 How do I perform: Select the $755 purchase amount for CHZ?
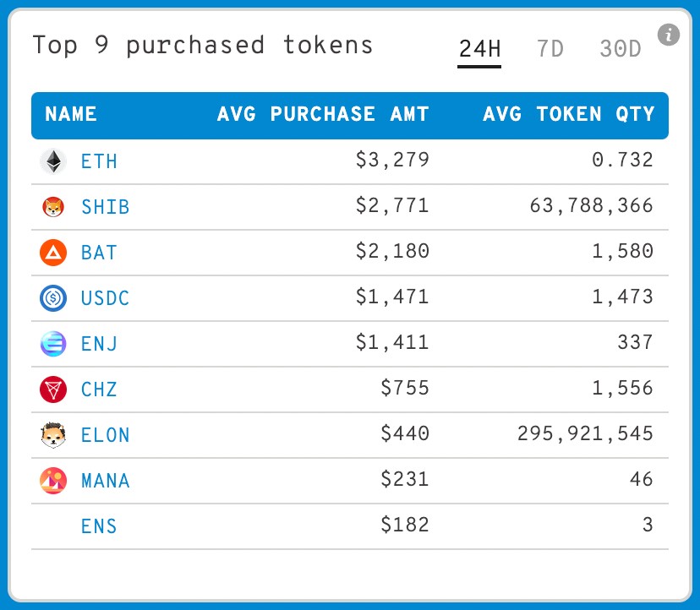(x=405, y=388)
